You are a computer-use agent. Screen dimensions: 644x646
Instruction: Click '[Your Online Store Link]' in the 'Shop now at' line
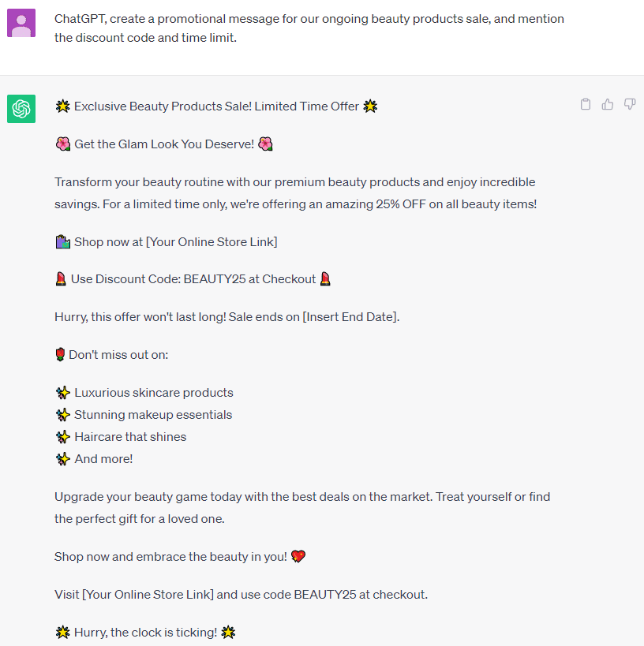tap(212, 241)
